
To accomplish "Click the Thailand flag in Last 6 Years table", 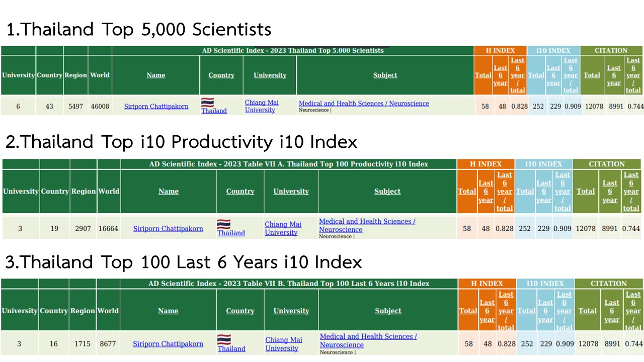I will 224,340.
